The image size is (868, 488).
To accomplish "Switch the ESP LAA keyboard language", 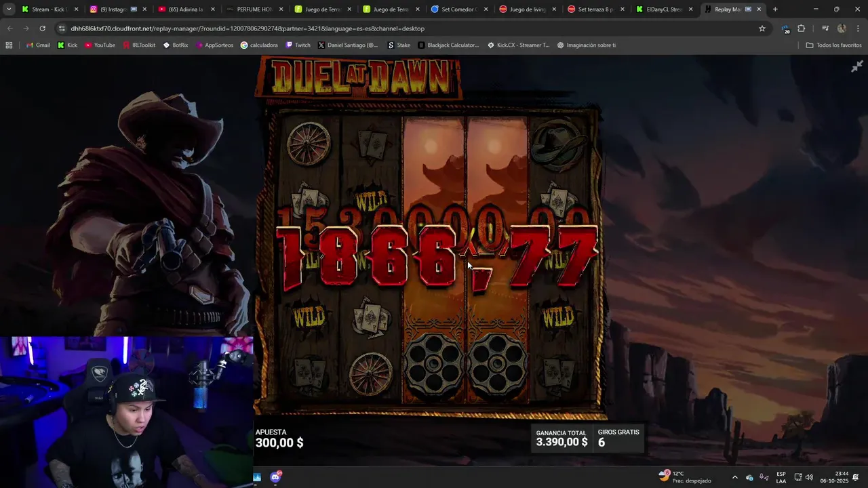I will click(781, 477).
